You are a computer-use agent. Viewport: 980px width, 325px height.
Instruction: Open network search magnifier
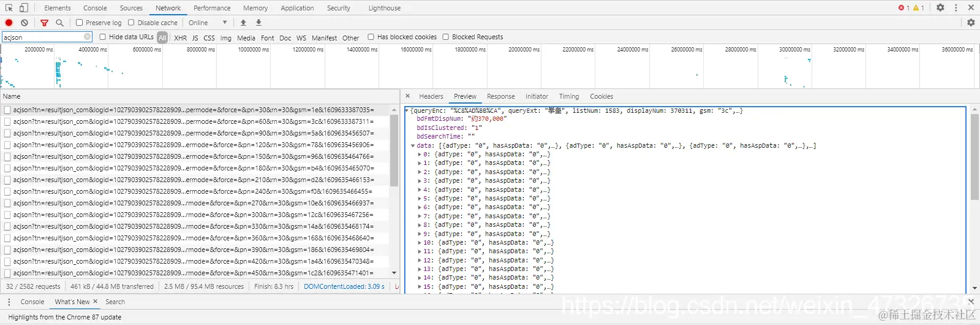[x=59, y=23]
